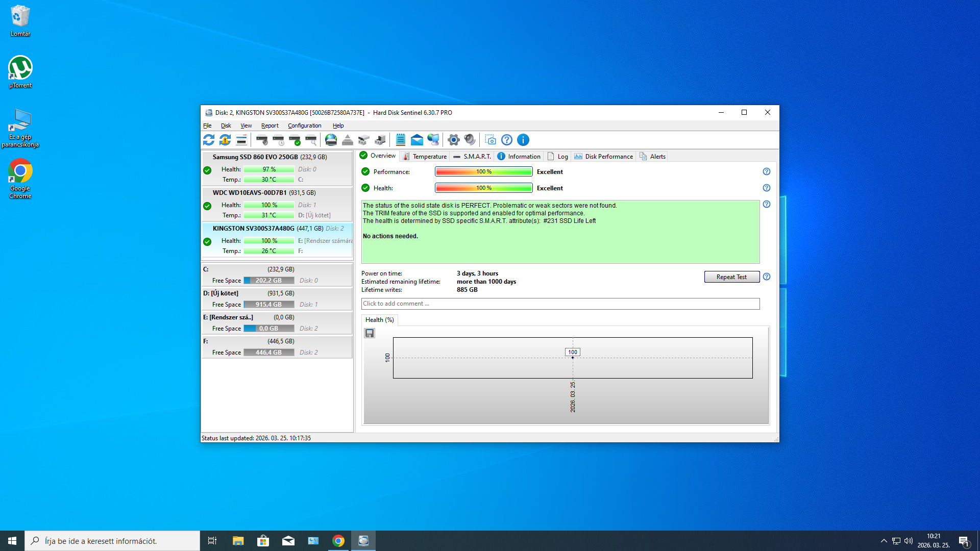Open the Configuration menu
This screenshot has width=980, height=551.
[x=304, y=126]
